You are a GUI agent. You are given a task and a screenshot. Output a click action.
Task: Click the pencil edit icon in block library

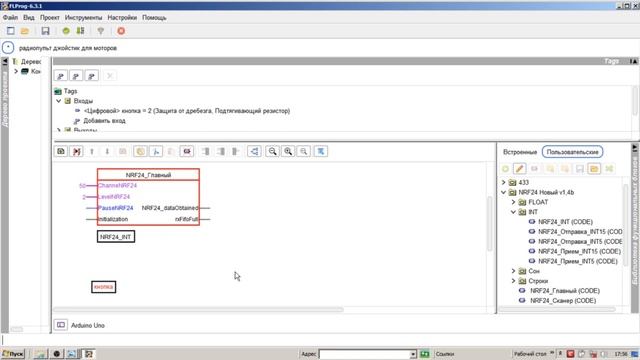(x=520, y=169)
